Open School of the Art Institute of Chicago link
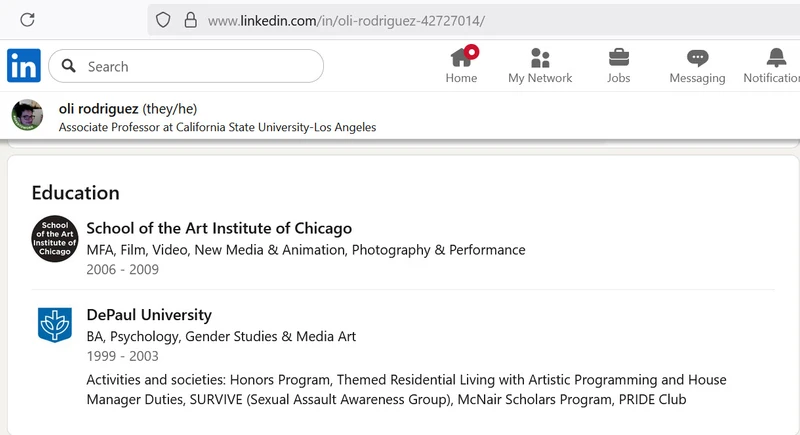The image size is (800, 435). tap(219, 228)
